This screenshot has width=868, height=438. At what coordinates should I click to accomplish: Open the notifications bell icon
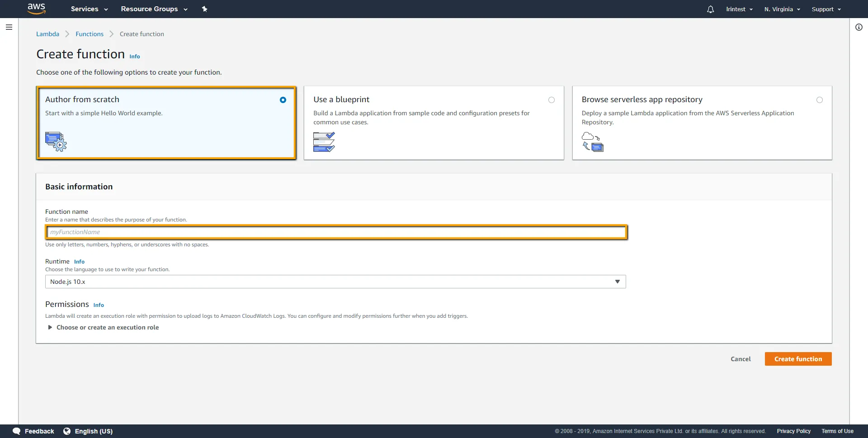point(710,9)
